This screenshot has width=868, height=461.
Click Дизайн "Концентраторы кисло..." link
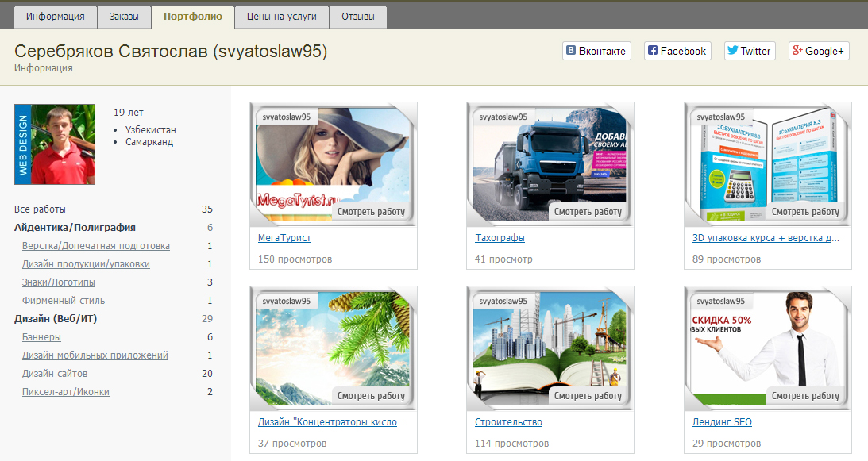click(x=332, y=422)
